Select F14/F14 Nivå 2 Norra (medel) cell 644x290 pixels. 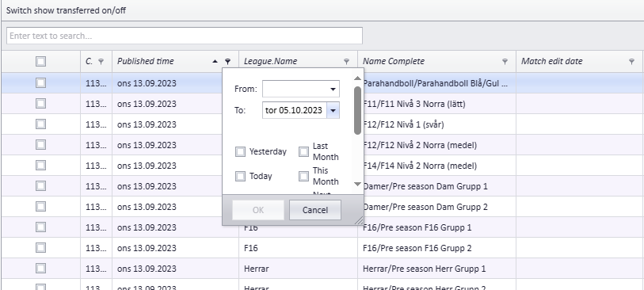point(436,166)
